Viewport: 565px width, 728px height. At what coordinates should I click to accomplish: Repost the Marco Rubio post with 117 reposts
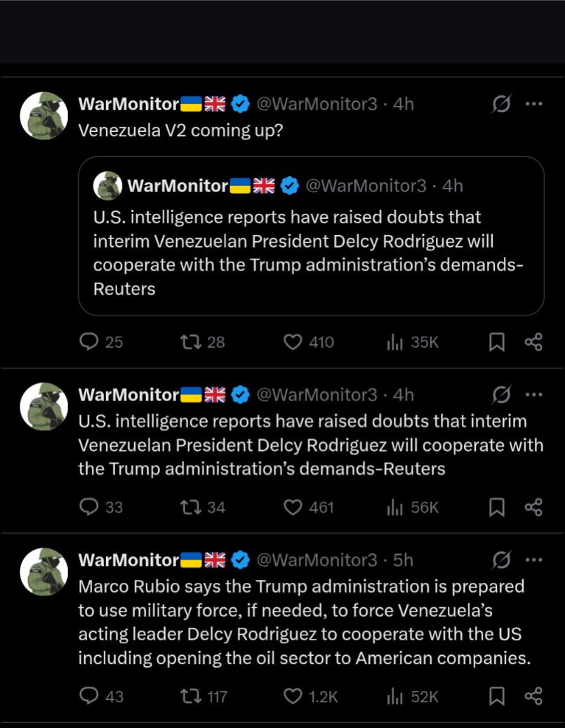click(190, 696)
